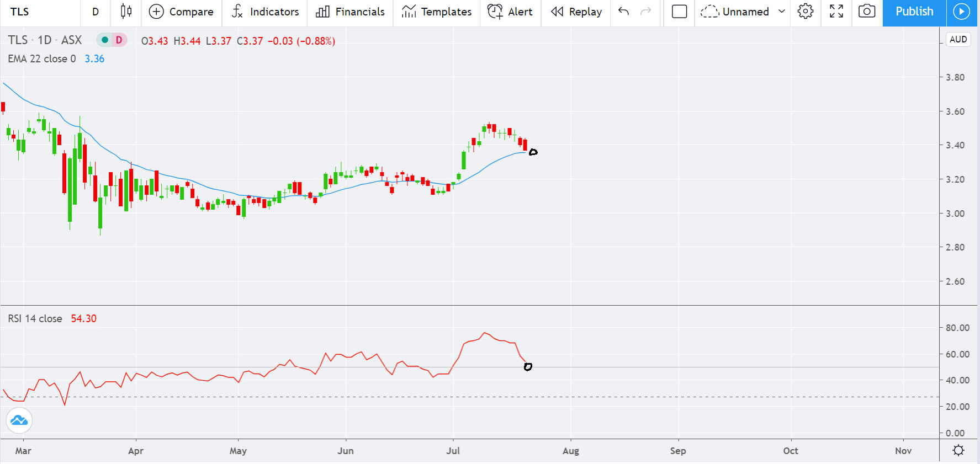Click the Compare symbol button
Viewport: 980px width, 464px height.
182,12
